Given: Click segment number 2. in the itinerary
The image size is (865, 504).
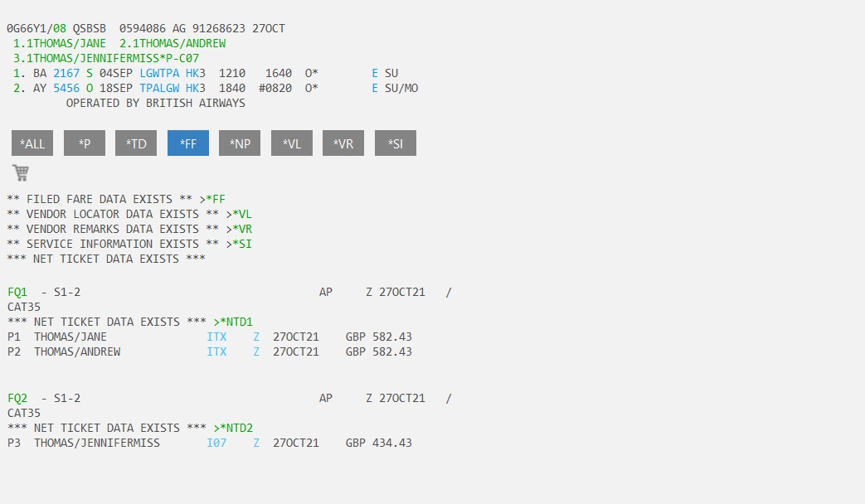Looking at the screenshot, I should (19, 88).
